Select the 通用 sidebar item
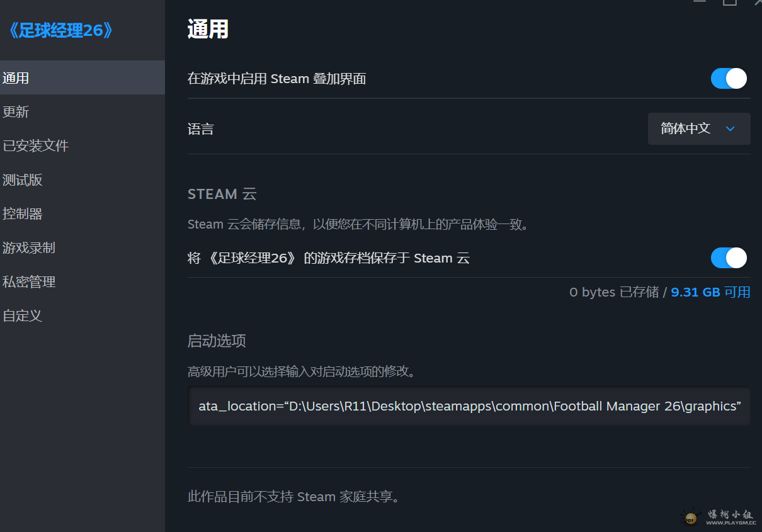This screenshot has width=762, height=532. pyautogui.click(x=15, y=77)
